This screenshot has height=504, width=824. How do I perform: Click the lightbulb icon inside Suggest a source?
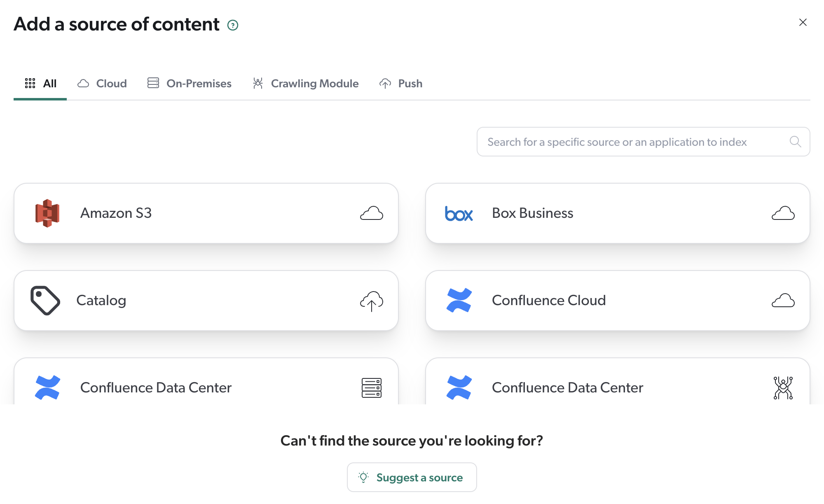(363, 477)
